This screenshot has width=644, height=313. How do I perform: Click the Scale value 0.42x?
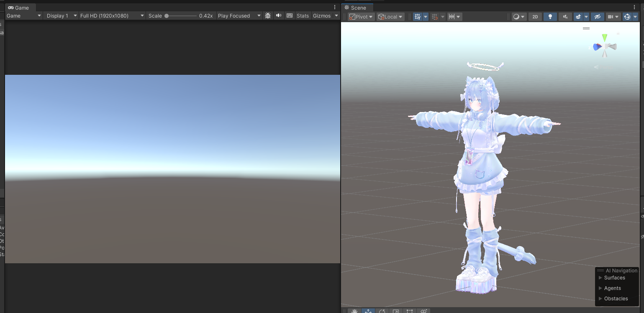pyautogui.click(x=206, y=16)
